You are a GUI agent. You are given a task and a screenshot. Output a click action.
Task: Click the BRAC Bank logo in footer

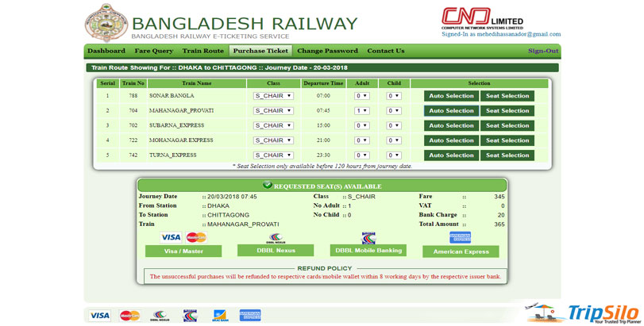tap(220, 316)
